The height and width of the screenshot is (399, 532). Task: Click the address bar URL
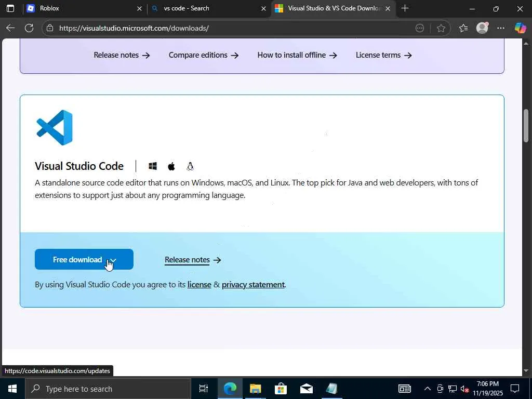(134, 28)
